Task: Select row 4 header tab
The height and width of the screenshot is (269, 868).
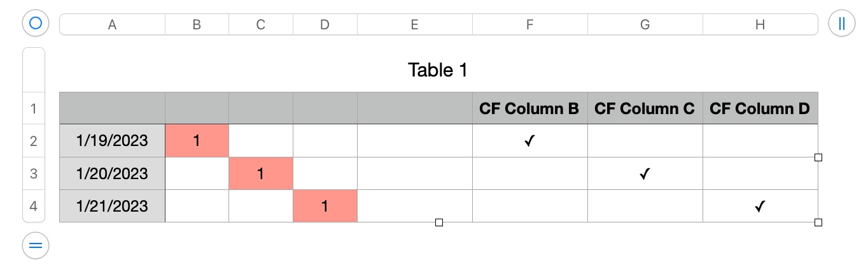Action: [x=34, y=206]
